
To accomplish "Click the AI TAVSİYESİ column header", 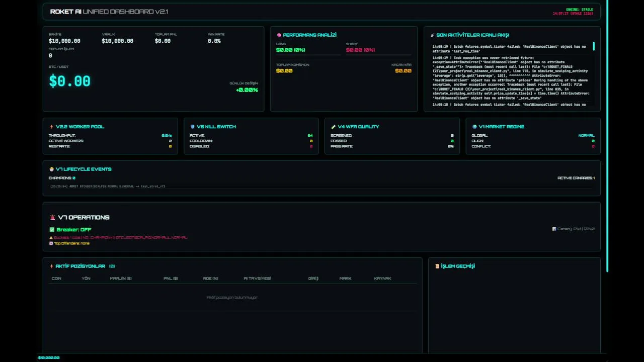I will pyautogui.click(x=257, y=279).
